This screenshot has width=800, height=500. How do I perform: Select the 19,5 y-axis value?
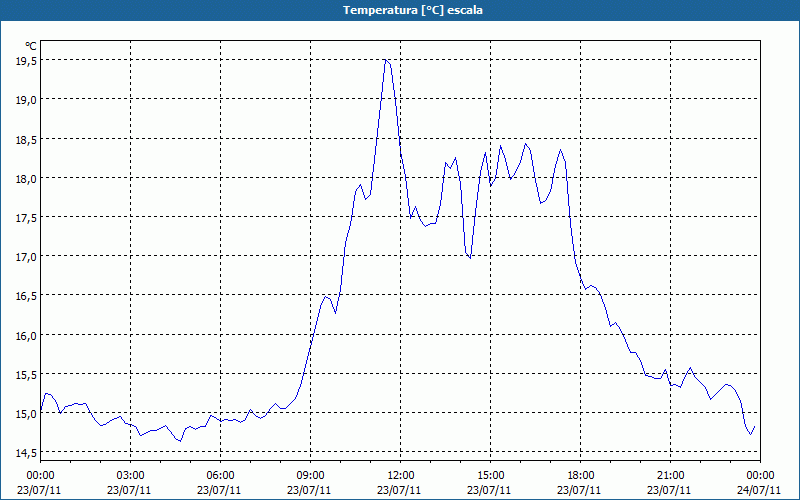[x=27, y=61]
